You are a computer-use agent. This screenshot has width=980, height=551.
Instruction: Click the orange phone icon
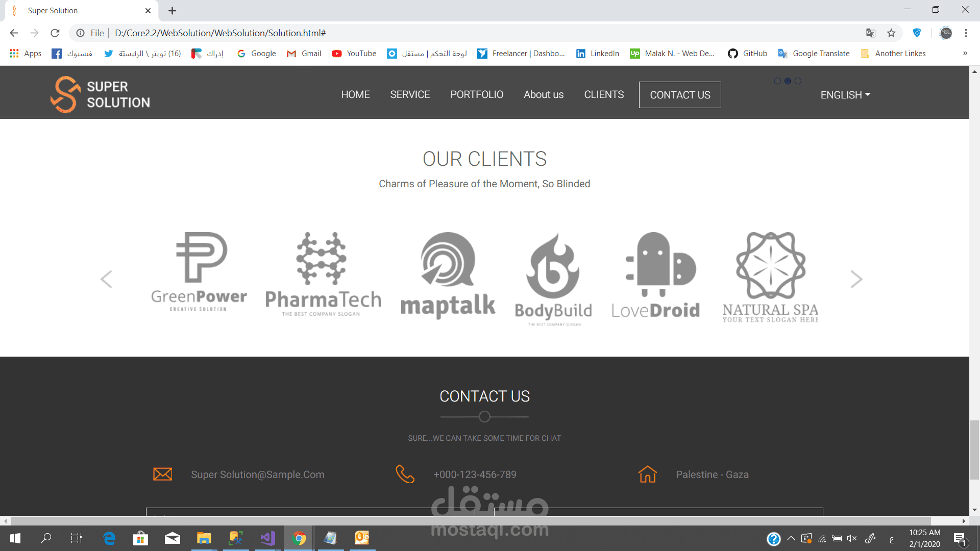click(x=405, y=474)
